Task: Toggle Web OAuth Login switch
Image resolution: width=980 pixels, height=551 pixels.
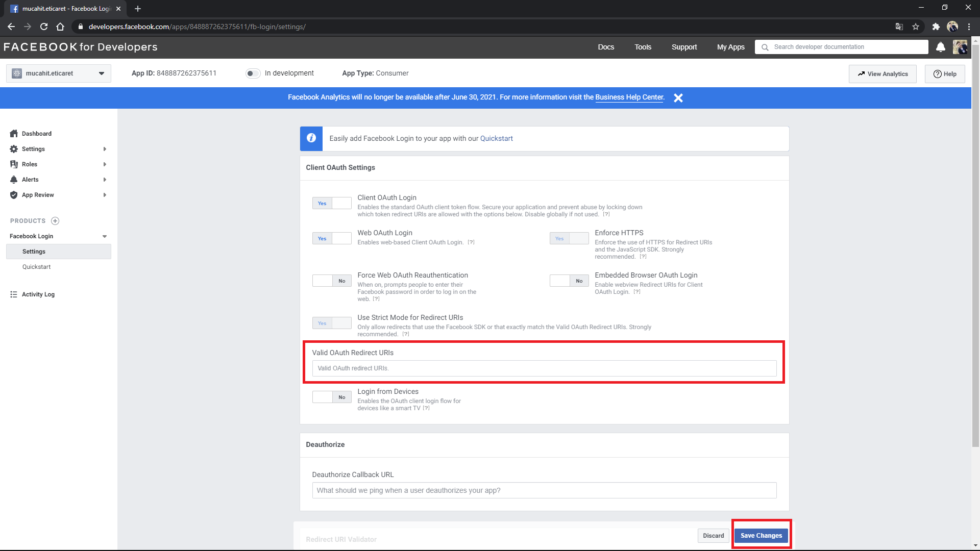Action: click(x=332, y=238)
